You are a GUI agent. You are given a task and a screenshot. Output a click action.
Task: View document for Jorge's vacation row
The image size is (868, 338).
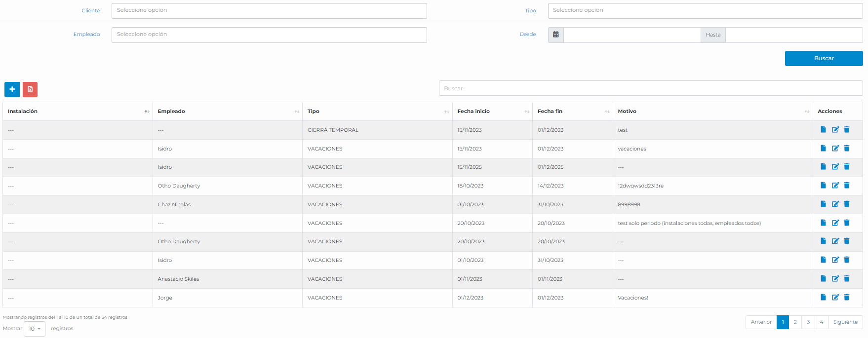[823, 298]
